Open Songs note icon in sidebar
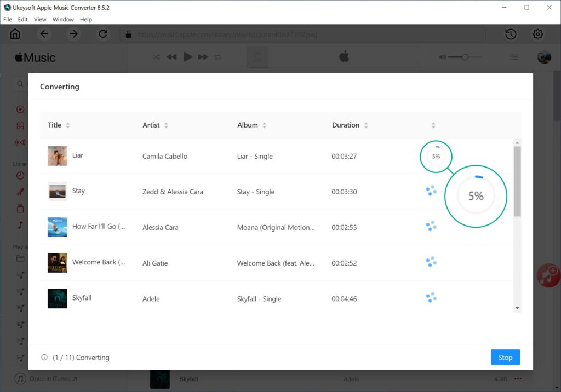 (20, 225)
